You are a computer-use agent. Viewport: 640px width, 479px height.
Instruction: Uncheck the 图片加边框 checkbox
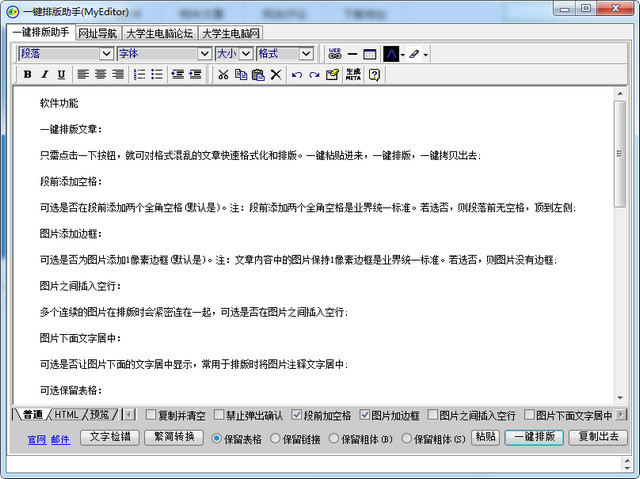click(x=364, y=415)
